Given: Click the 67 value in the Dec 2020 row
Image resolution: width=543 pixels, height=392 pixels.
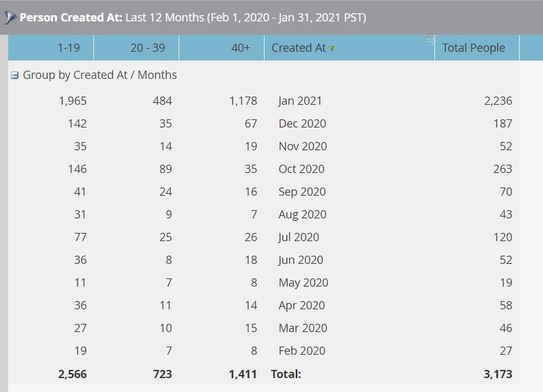Looking at the screenshot, I should pos(251,124).
